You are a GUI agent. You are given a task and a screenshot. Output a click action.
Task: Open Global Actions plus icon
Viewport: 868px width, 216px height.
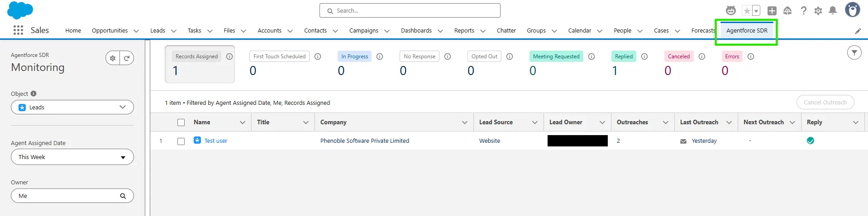772,11
